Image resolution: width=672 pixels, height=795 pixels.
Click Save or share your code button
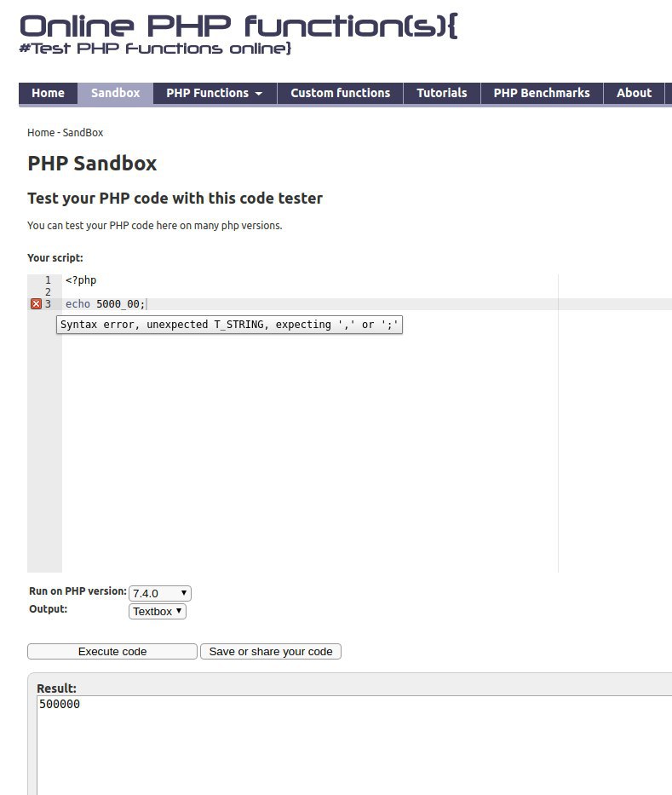[x=271, y=652]
